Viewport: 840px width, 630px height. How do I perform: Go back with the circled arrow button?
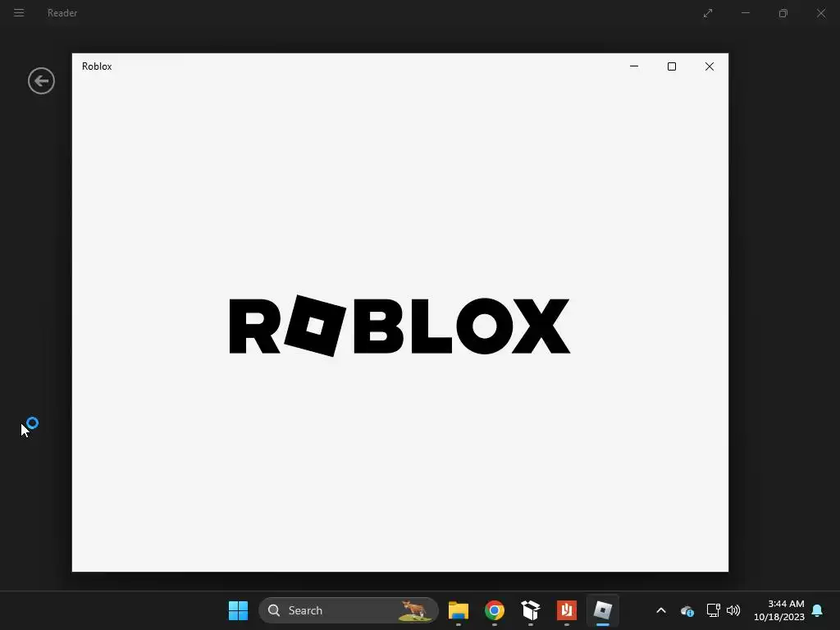[x=41, y=81]
